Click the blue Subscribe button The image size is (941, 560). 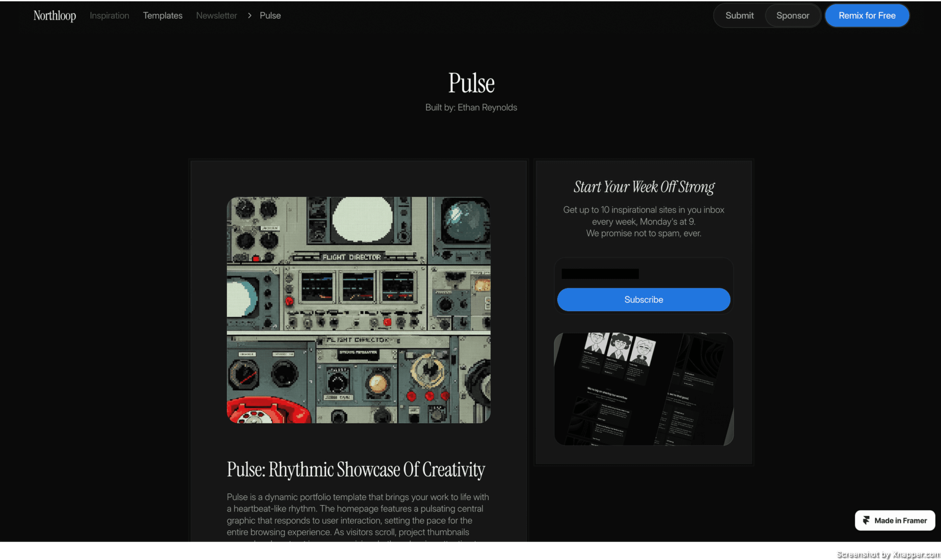pos(643,300)
